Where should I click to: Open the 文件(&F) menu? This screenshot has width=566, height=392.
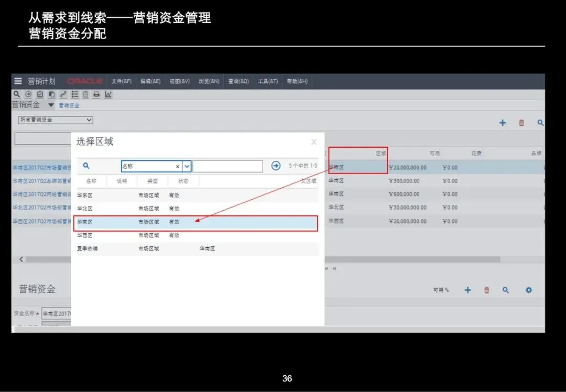point(121,81)
